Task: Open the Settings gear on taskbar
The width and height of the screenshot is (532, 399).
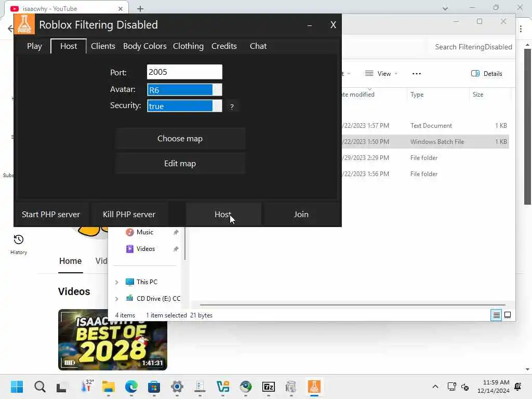Action: click(177, 387)
